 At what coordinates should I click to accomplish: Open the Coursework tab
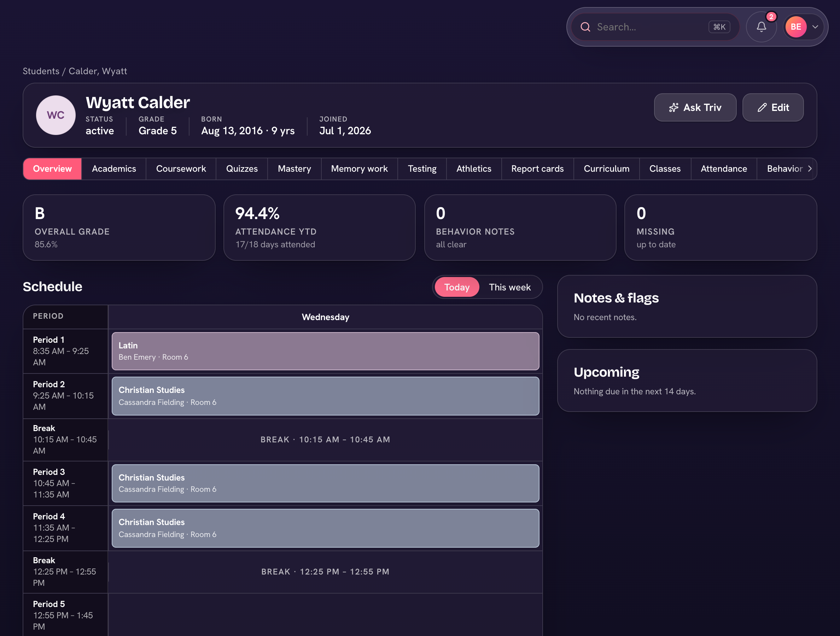(181, 169)
